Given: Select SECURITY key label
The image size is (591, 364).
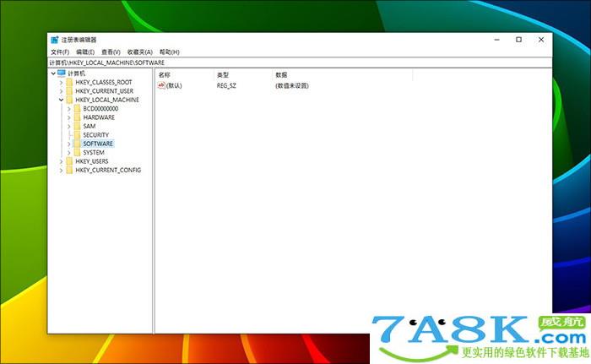Looking at the screenshot, I should point(95,135).
